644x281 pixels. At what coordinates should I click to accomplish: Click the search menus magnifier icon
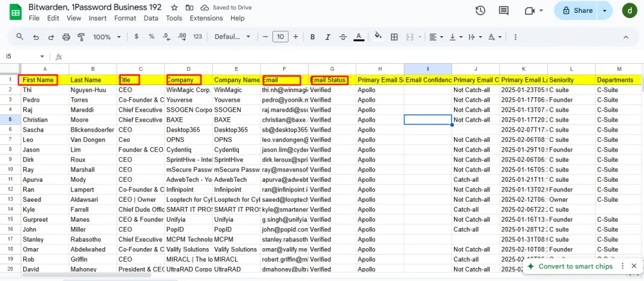pyautogui.click(x=20, y=37)
